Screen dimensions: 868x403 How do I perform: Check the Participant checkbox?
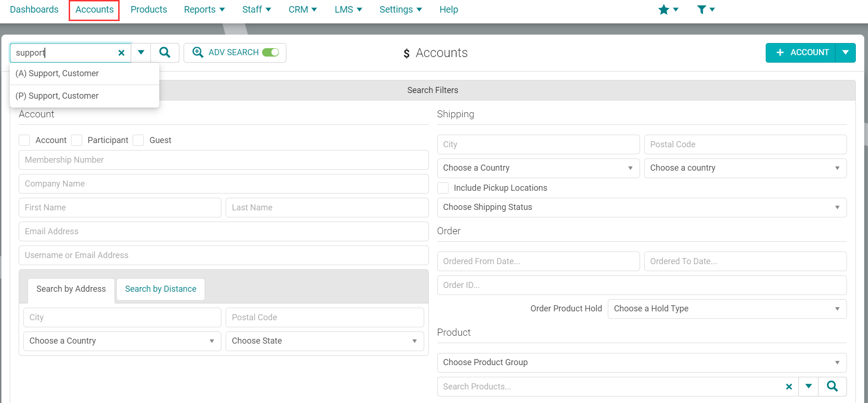click(77, 140)
